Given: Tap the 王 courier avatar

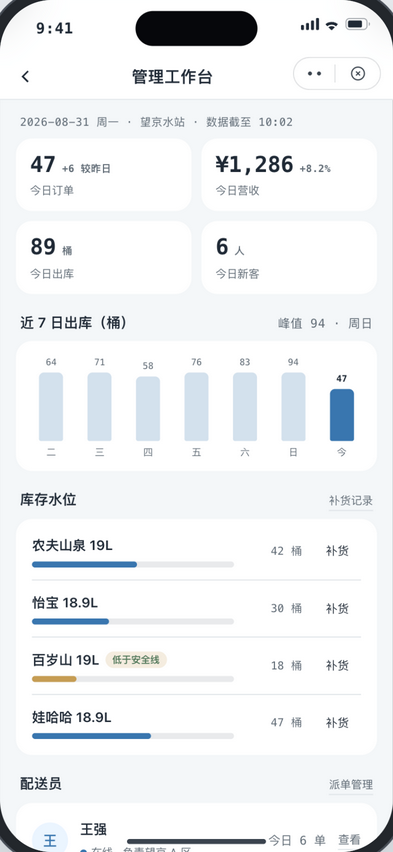Looking at the screenshot, I should tap(49, 840).
